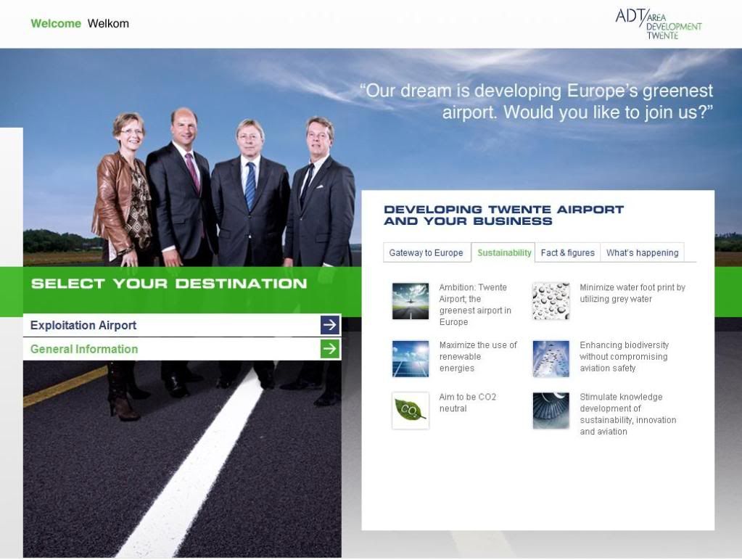The width and height of the screenshot is (742, 560).
Task: Open the General Information destination link
Action: pyautogui.click(x=84, y=349)
